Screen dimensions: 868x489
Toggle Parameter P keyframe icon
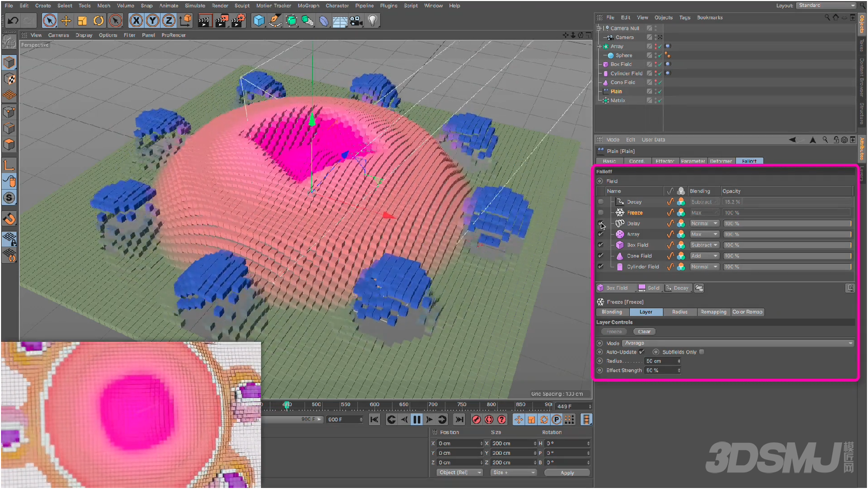tap(557, 420)
